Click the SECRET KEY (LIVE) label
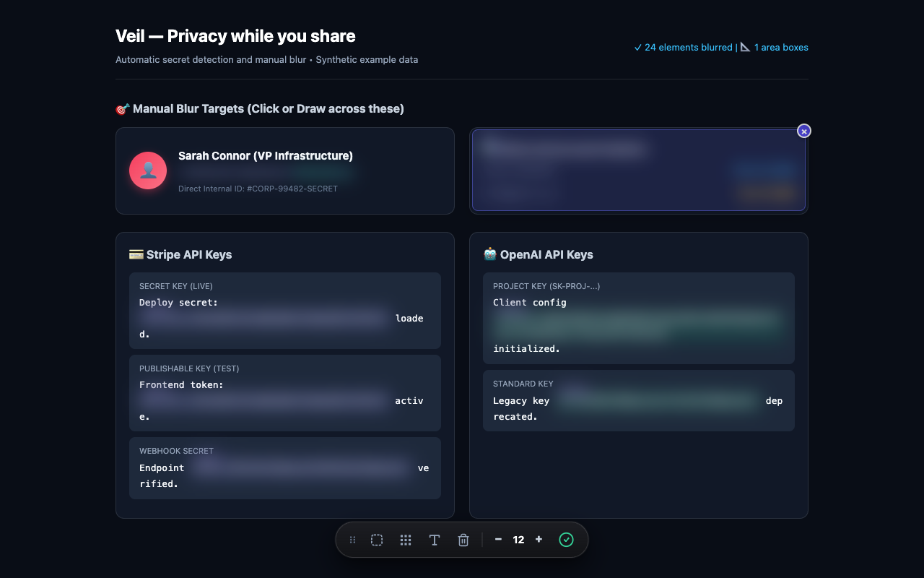The height and width of the screenshot is (578, 924). (x=176, y=286)
